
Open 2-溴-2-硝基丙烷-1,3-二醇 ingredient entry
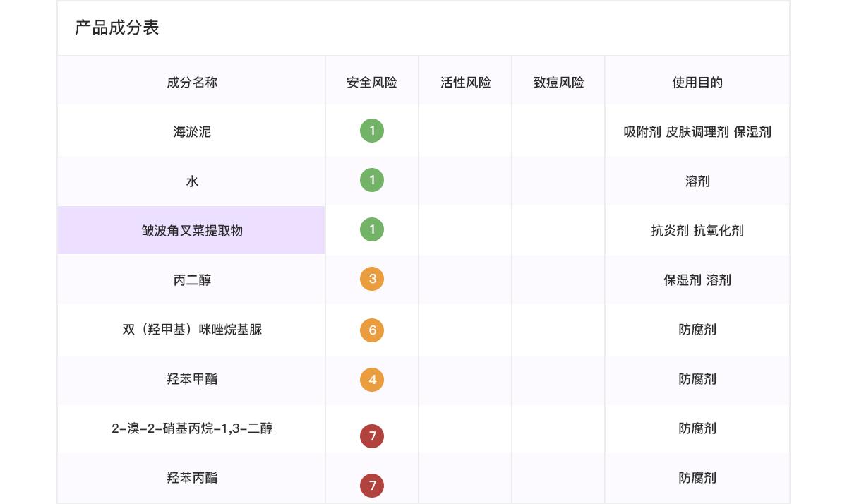coord(192,428)
